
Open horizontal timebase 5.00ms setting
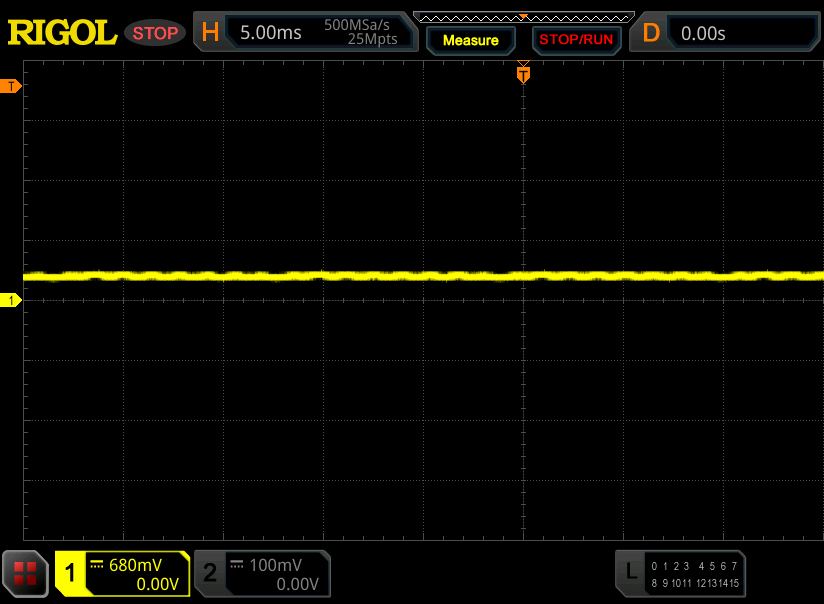[271, 33]
